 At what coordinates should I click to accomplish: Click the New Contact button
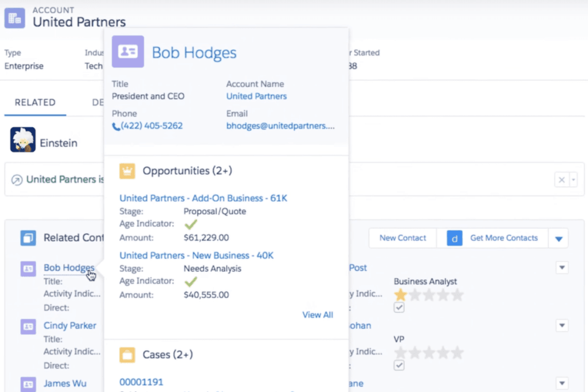pyautogui.click(x=403, y=238)
